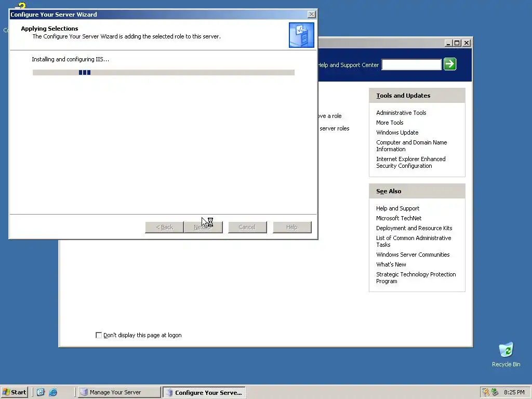The width and height of the screenshot is (532, 399).
Task: Open Microsoft TechNet link
Action: coord(398,218)
